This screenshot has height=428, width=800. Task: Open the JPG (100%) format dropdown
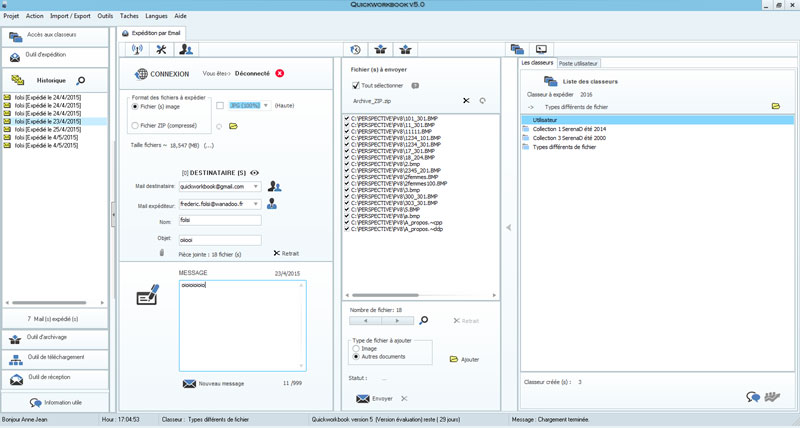tap(266, 105)
